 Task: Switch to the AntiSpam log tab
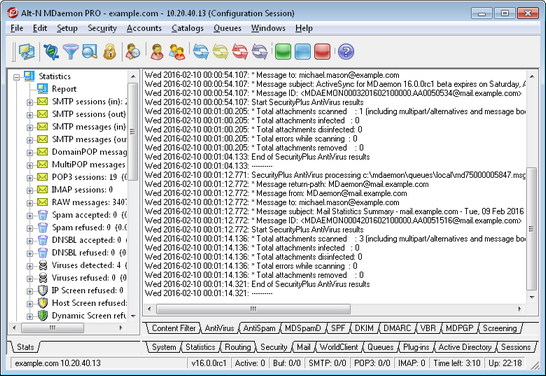click(x=259, y=328)
